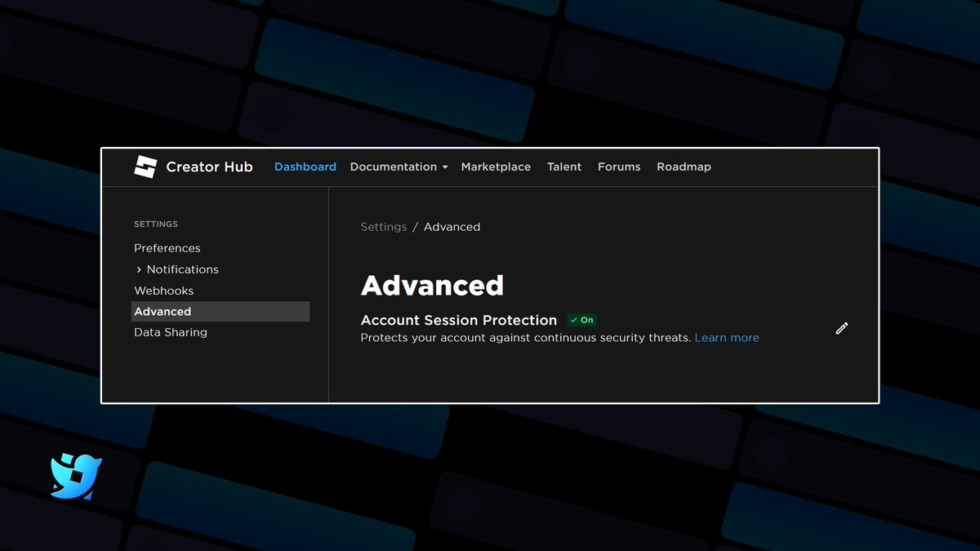The width and height of the screenshot is (980, 551).
Task: Click the green On status badge
Action: [x=582, y=320]
